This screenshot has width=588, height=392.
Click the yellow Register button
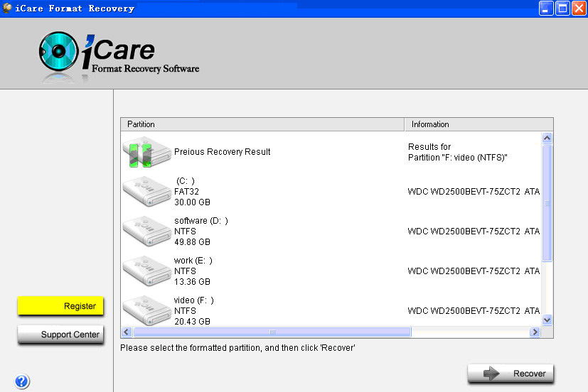click(60, 306)
